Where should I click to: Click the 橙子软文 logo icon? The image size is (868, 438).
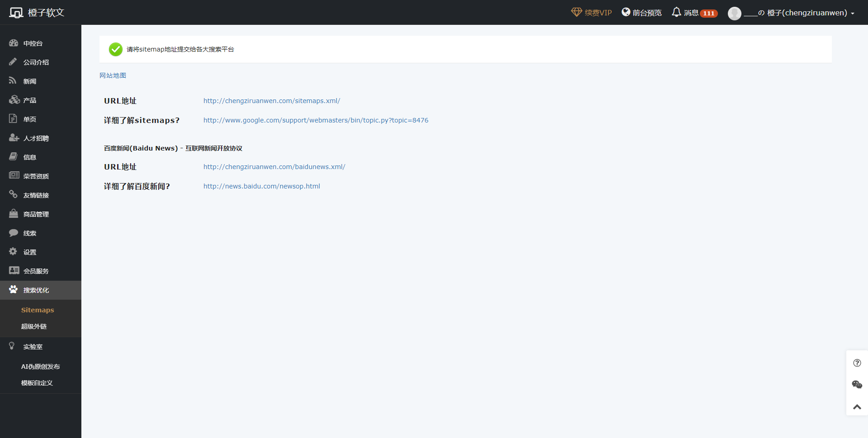[x=16, y=13]
